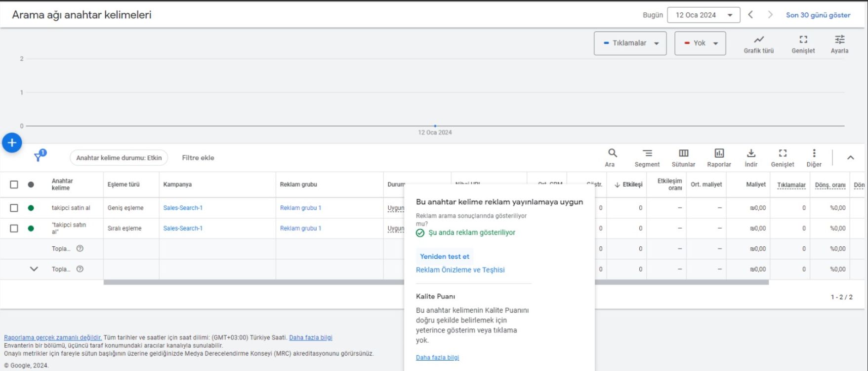
Task: Expand the second Topla row chevron
Action: 34,269
